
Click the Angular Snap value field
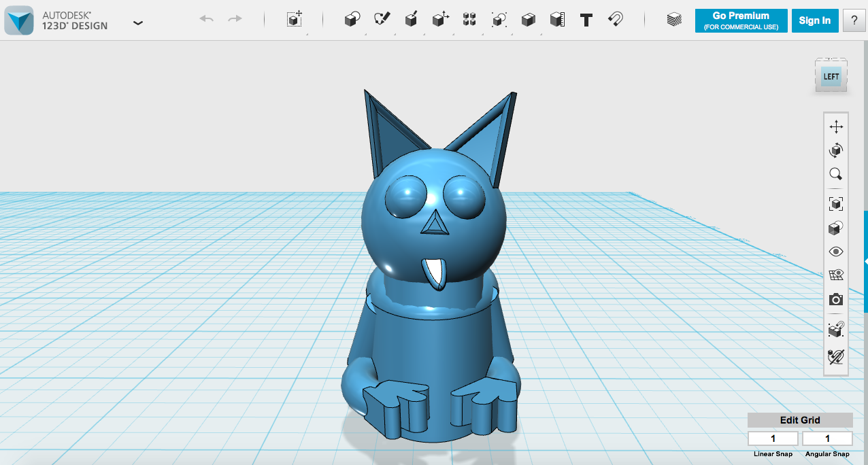(x=827, y=438)
